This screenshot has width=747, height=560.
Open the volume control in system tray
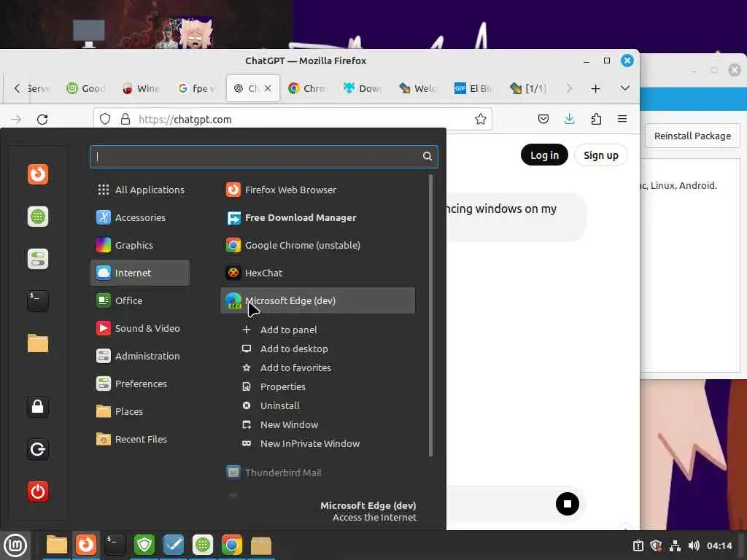[694, 545]
